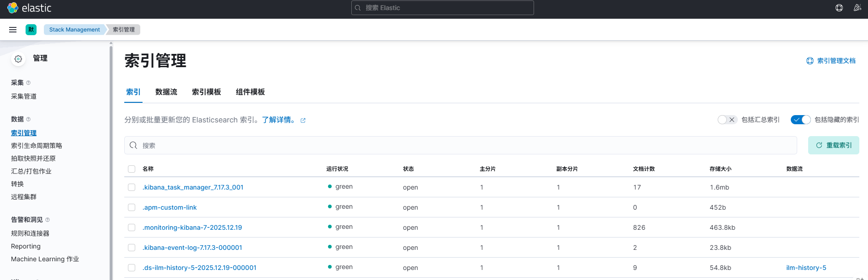The width and height of the screenshot is (868, 280).
Task: Check the select-all checkbox in header
Action: point(132,169)
